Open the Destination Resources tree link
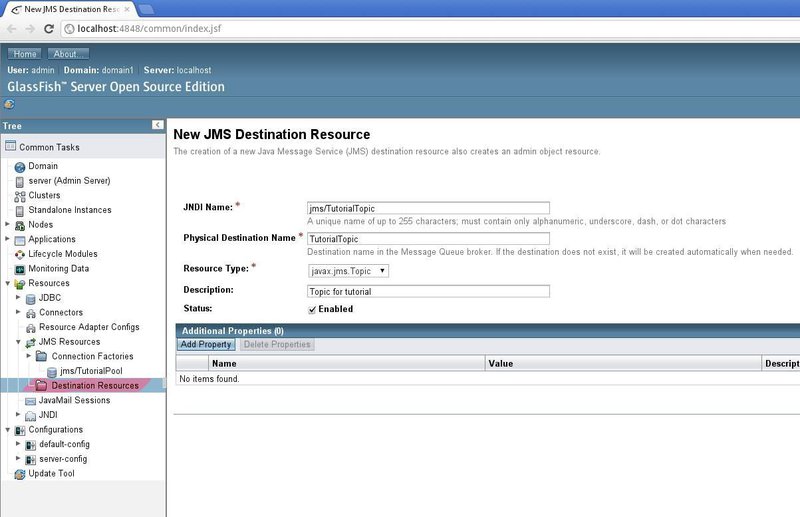The height and width of the screenshot is (517, 800). (95, 386)
